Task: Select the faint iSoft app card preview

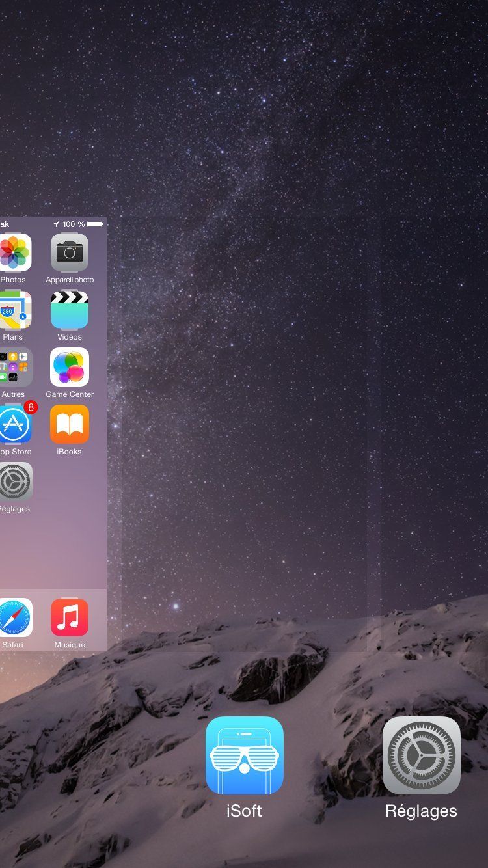Action: (251, 429)
